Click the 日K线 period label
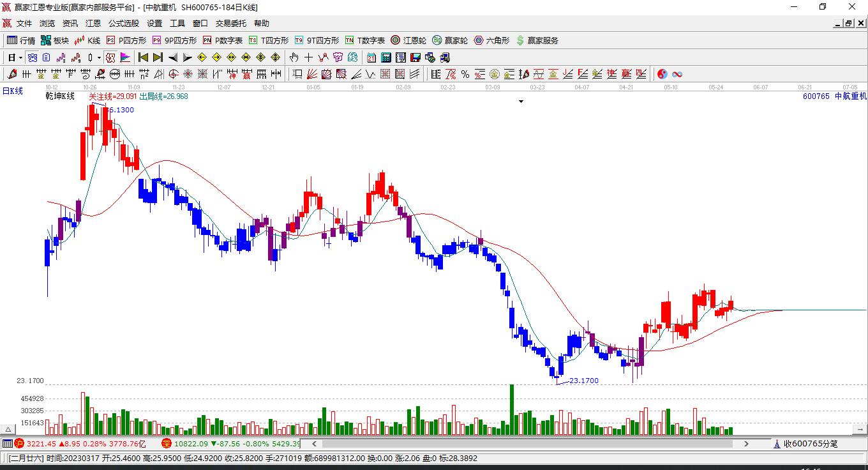The height and width of the screenshot is (470, 868). click(x=12, y=91)
